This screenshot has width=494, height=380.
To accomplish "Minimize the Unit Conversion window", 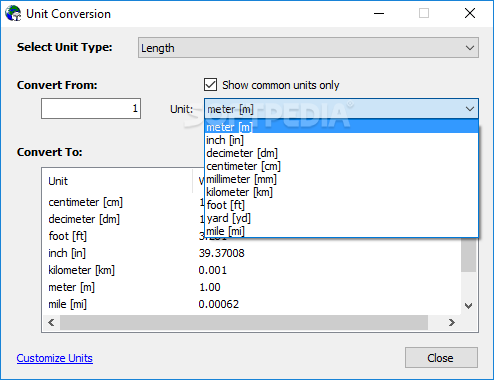I will click(379, 14).
